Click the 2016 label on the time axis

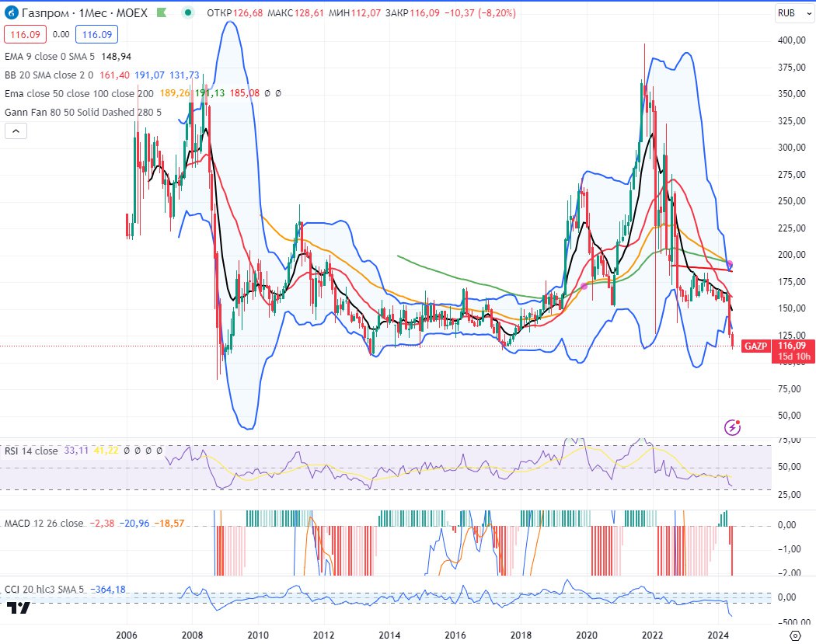(x=455, y=635)
